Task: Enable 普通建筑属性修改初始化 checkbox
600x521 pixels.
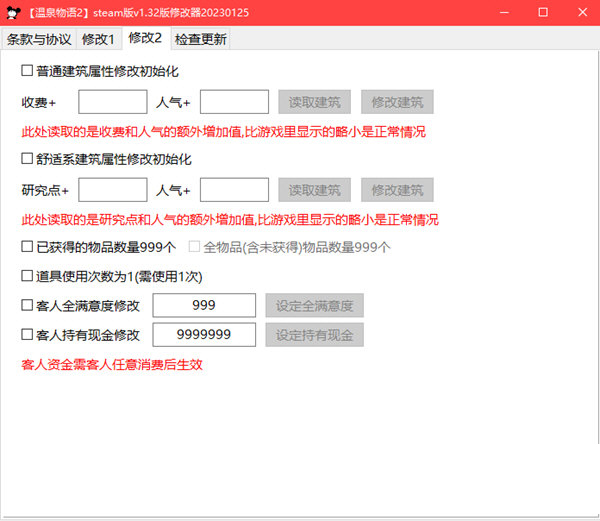Action: tap(27, 70)
